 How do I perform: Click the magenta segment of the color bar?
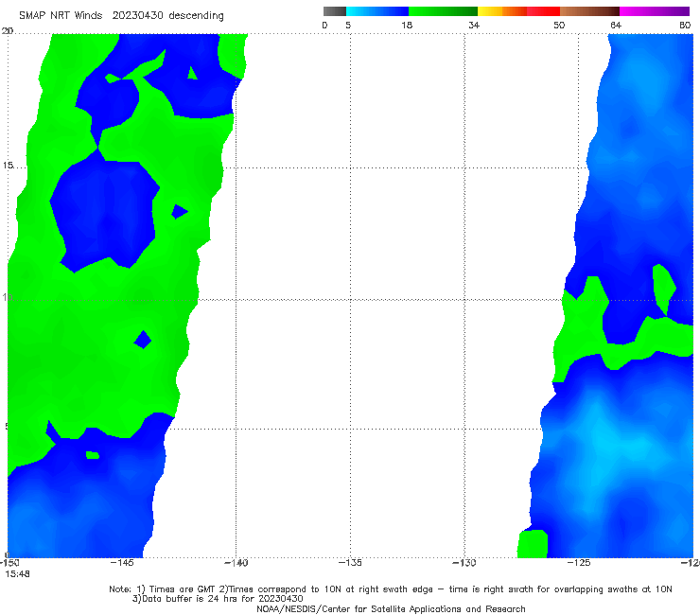tap(655, 11)
